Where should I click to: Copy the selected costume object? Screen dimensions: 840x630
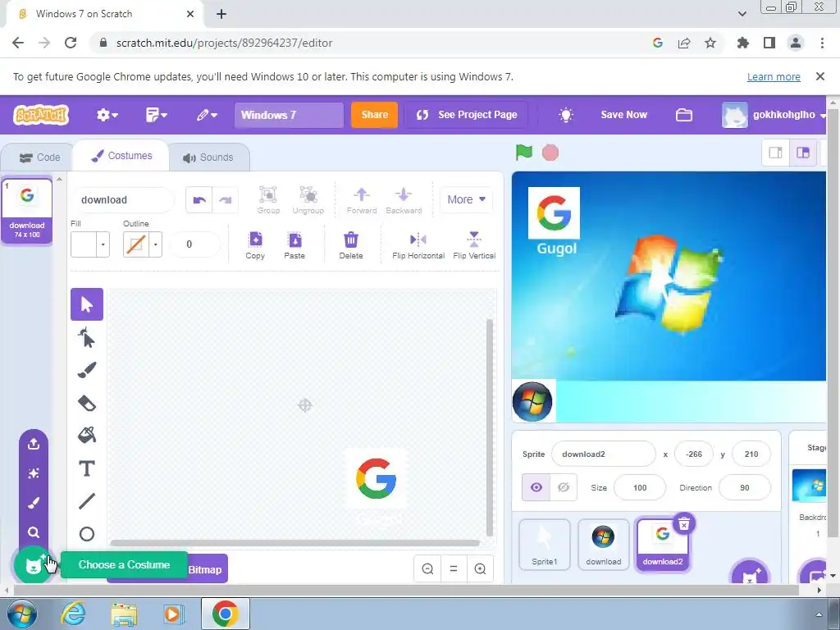coord(256,245)
